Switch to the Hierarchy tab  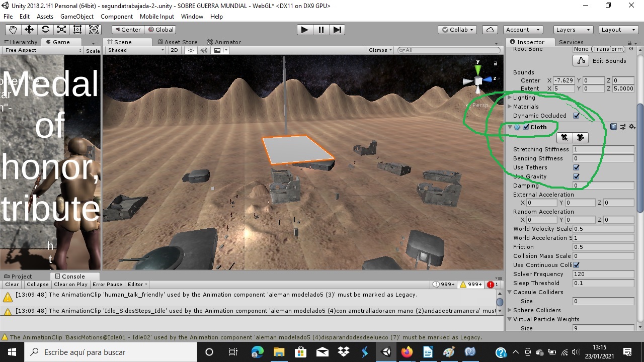pyautogui.click(x=21, y=42)
